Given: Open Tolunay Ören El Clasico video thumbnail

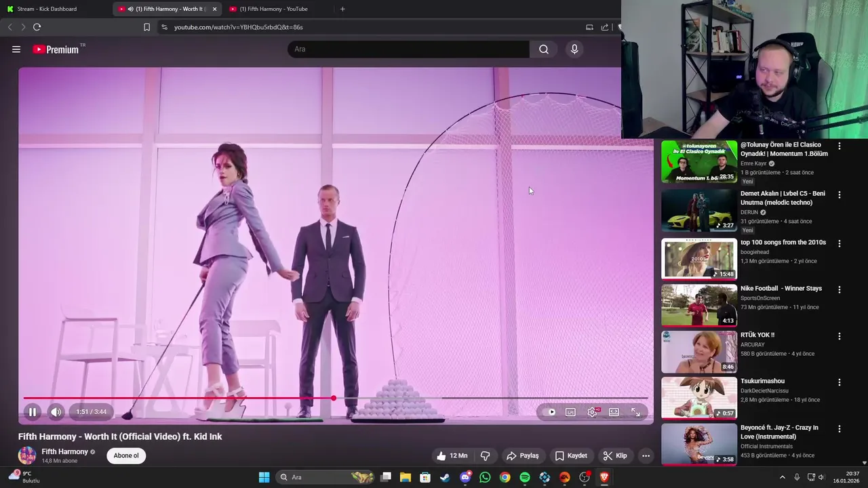Looking at the screenshot, I should pos(699,161).
